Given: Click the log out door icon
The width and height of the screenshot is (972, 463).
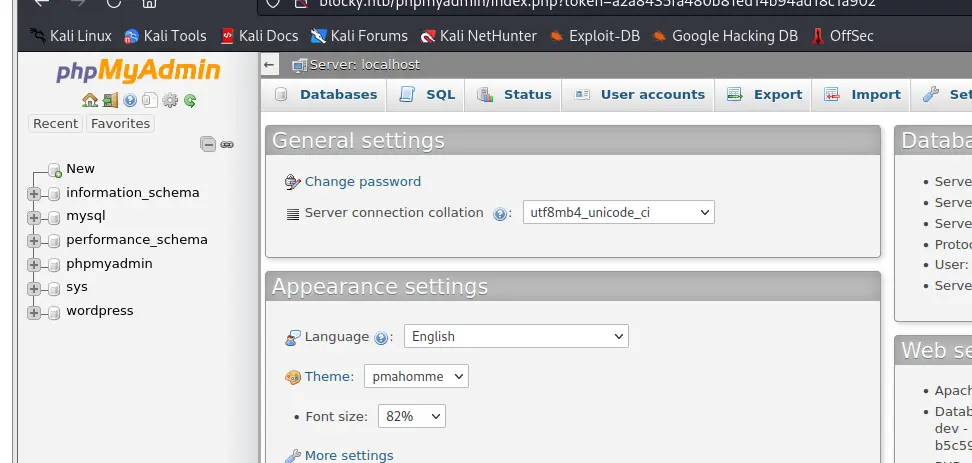Looking at the screenshot, I should coord(110,100).
